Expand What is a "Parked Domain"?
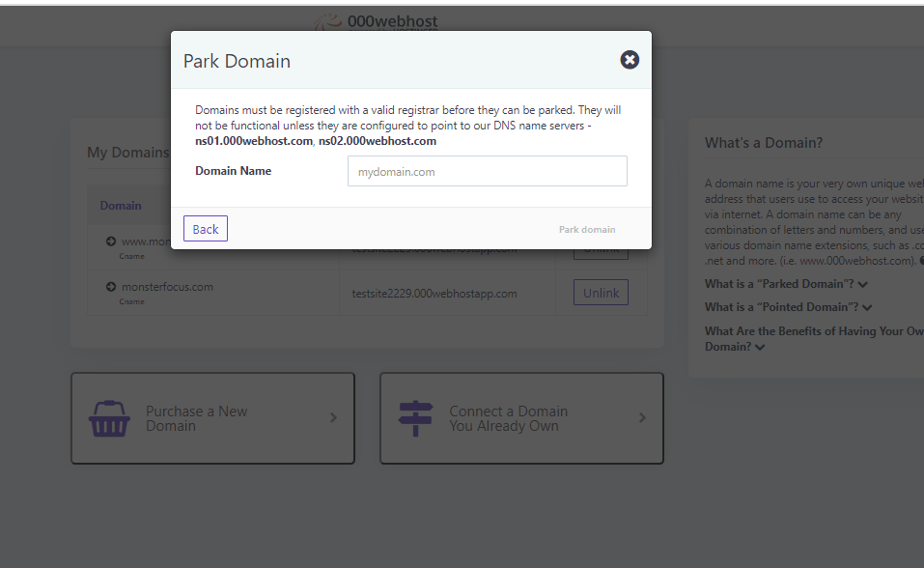Viewport: 924px width, 568px height. (x=786, y=284)
